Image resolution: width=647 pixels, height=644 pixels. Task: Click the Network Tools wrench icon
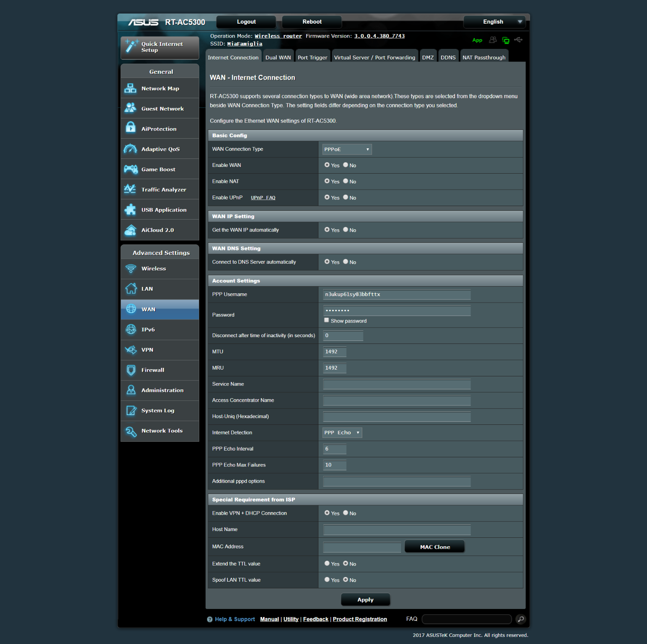(131, 431)
